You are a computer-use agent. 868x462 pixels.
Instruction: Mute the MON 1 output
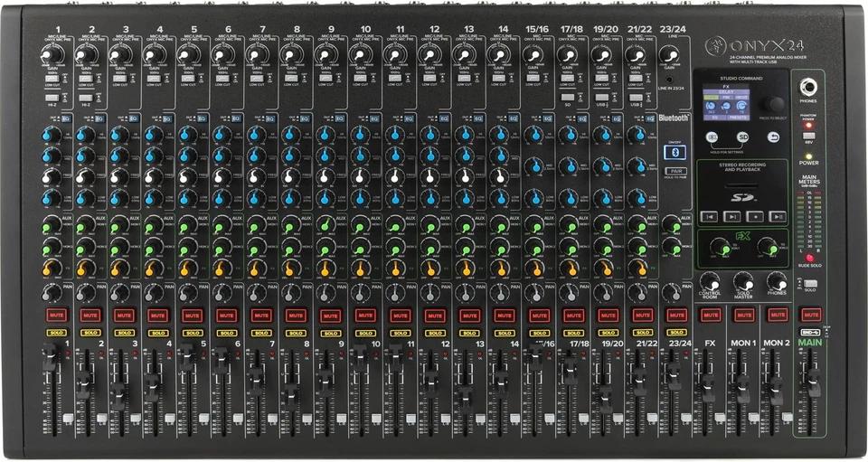click(743, 316)
